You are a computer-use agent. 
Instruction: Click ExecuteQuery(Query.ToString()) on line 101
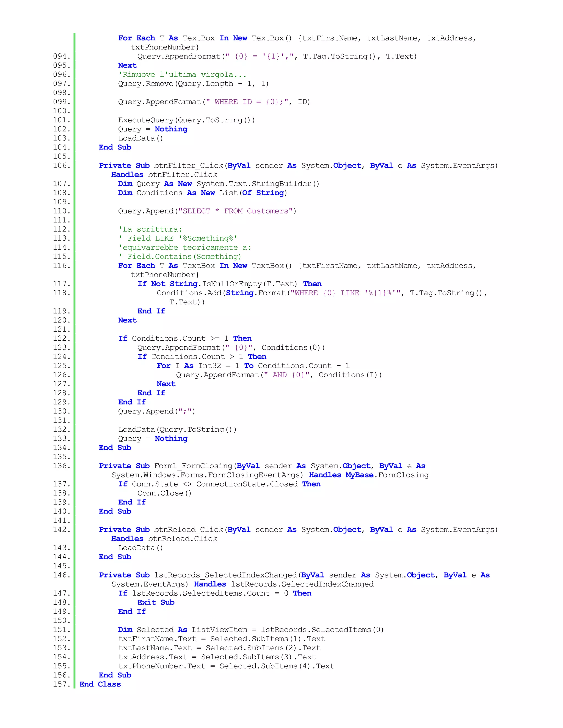click(x=186, y=120)
